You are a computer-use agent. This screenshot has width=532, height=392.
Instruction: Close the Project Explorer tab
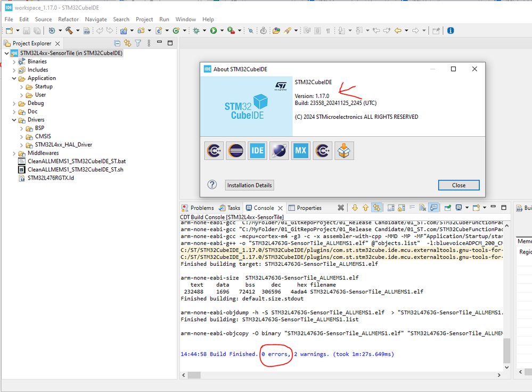pos(58,44)
